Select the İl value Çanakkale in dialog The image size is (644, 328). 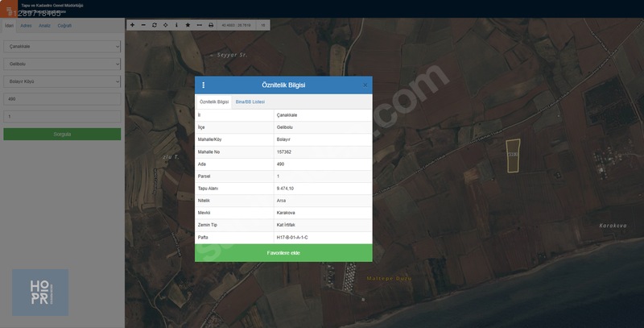pos(287,115)
